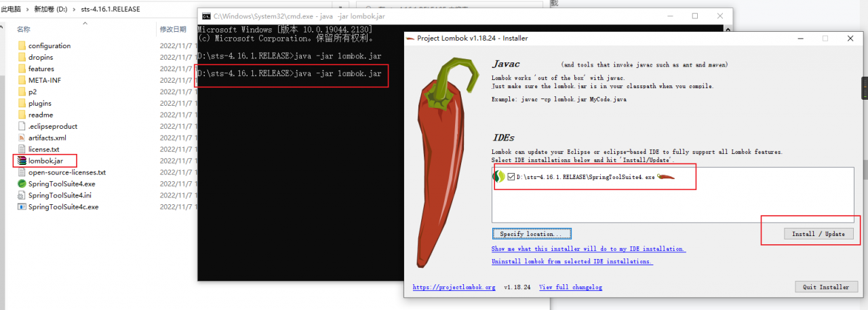Click the Install / Update button
Image resolution: width=868 pixels, height=310 pixels.
[818, 234]
